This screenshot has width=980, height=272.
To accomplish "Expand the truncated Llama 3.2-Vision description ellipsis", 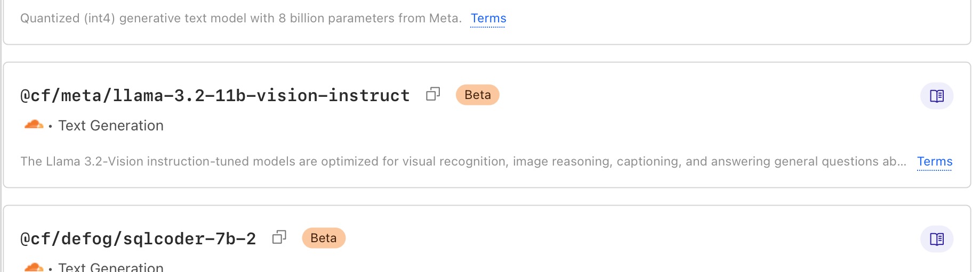I will pyautogui.click(x=901, y=162).
